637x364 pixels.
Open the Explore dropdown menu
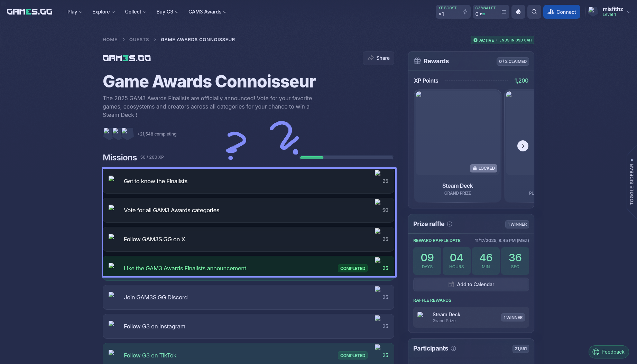(x=103, y=12)
